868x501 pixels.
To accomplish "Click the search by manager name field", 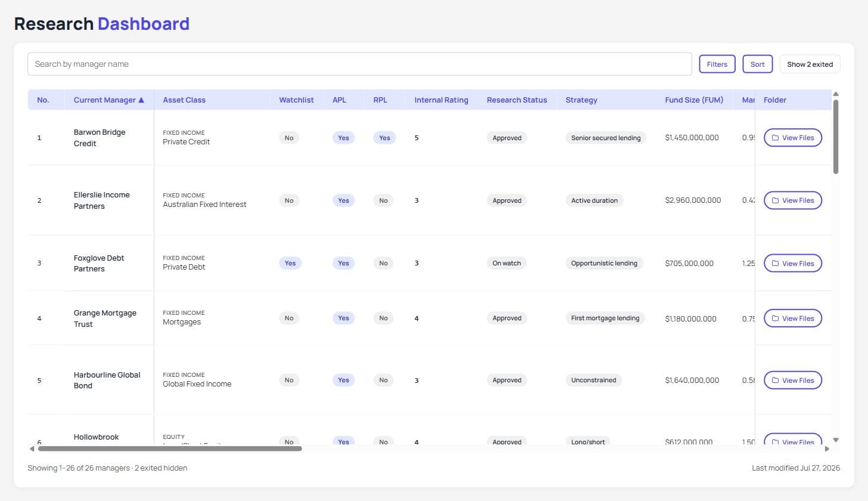I will click(359, 64).
